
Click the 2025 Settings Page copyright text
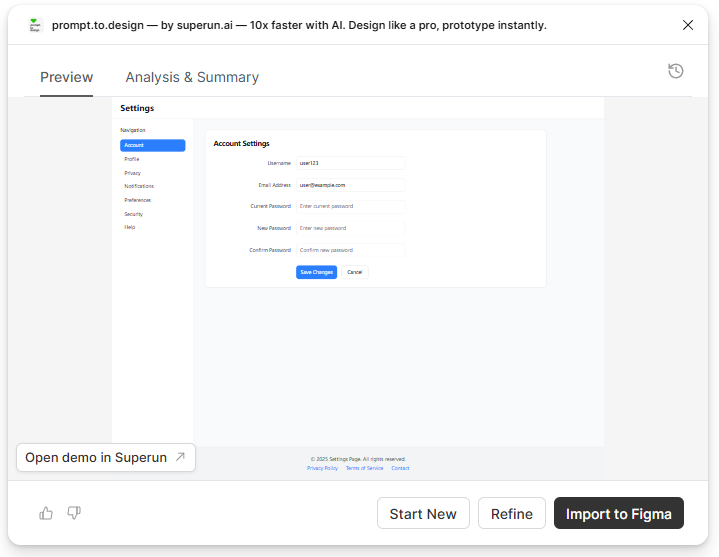[358, 459]
